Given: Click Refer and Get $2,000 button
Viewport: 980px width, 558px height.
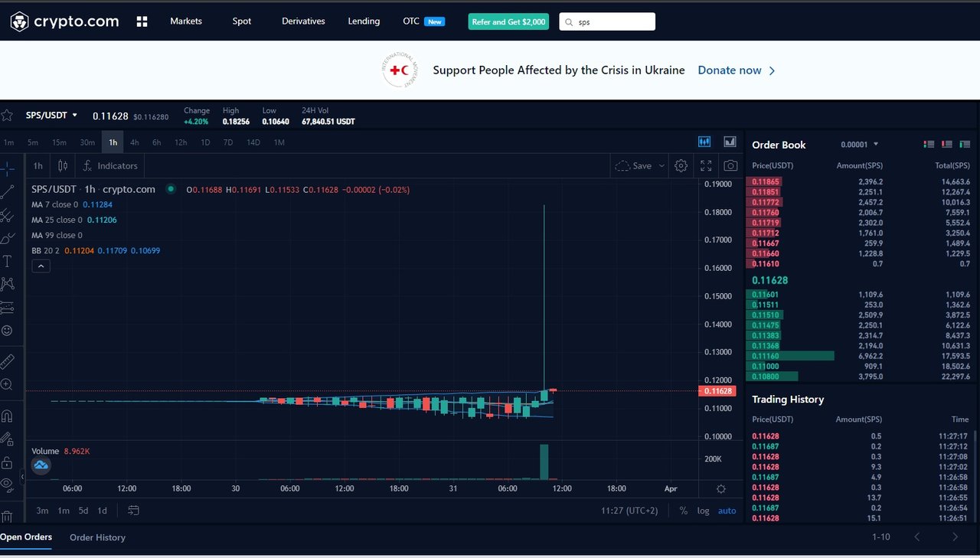Looking at the screenshot, I should (509, 21).
